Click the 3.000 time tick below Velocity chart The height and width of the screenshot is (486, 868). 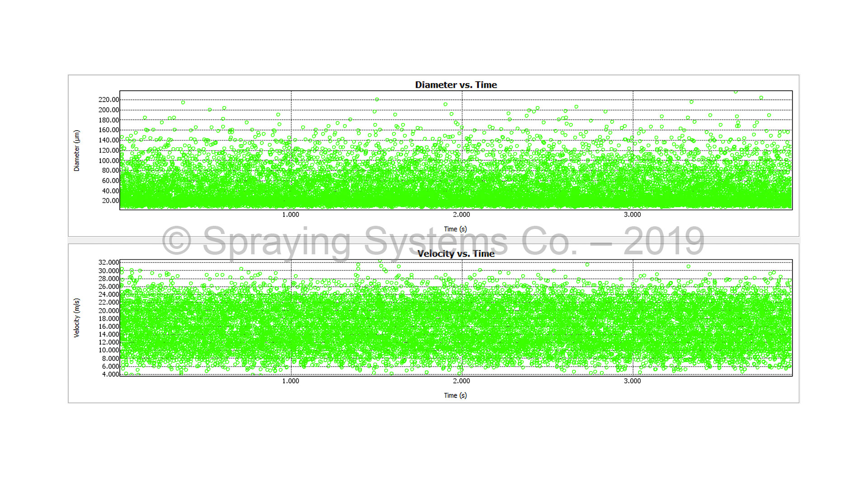click(632, 381)
